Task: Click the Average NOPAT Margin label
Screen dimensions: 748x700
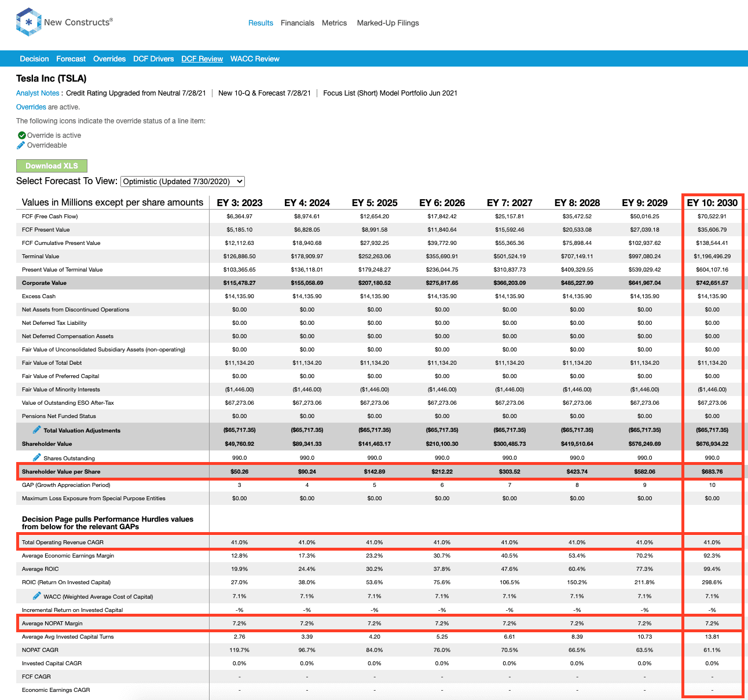Action: click(x=52, y=624)
